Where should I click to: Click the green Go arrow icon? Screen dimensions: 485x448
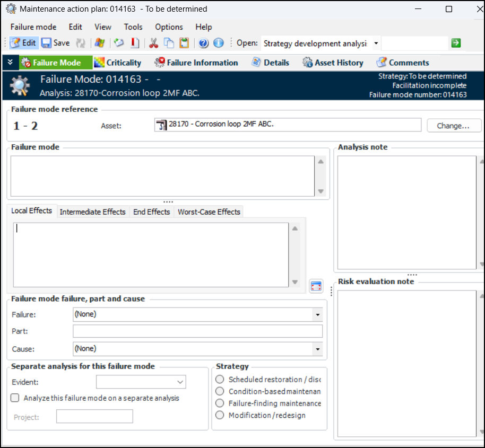coord(456,43)
